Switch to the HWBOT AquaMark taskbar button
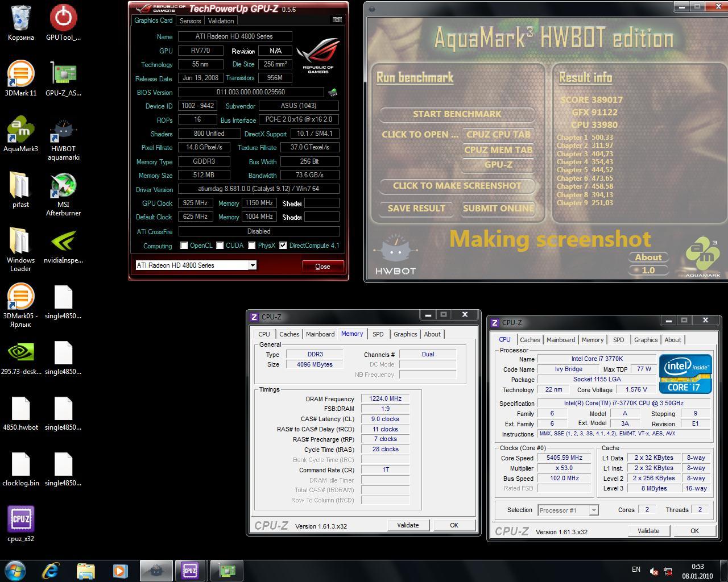The image size is (728, 582). pos(156,570)
